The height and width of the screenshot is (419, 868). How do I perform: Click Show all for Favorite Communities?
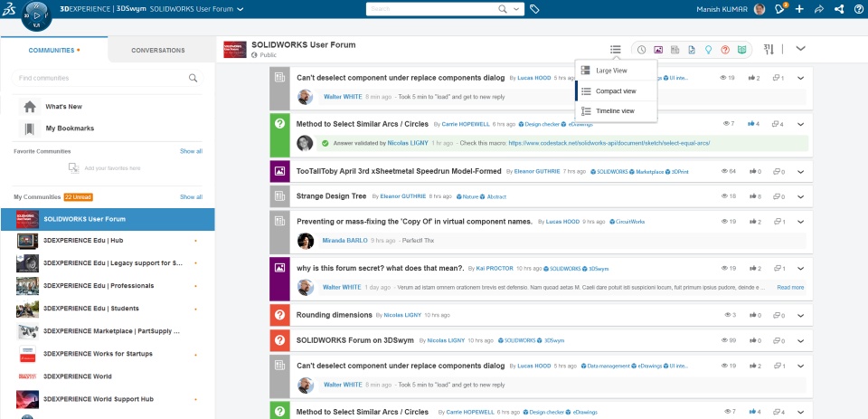(191, 151)
